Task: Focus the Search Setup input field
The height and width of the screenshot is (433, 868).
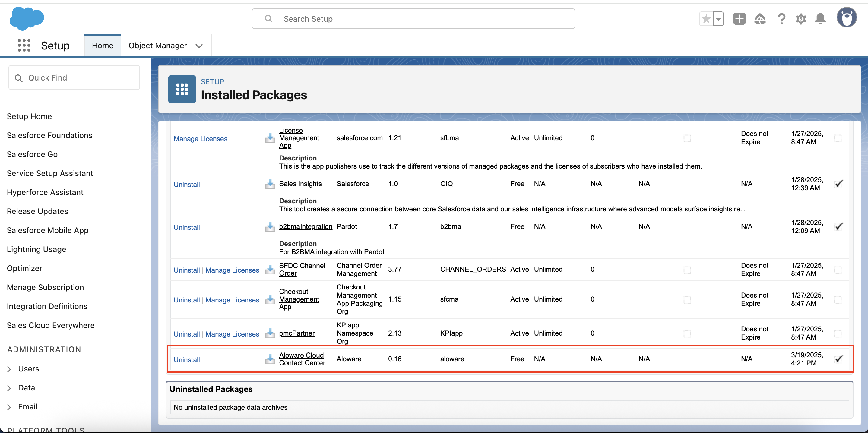Action: click(413, 19)
